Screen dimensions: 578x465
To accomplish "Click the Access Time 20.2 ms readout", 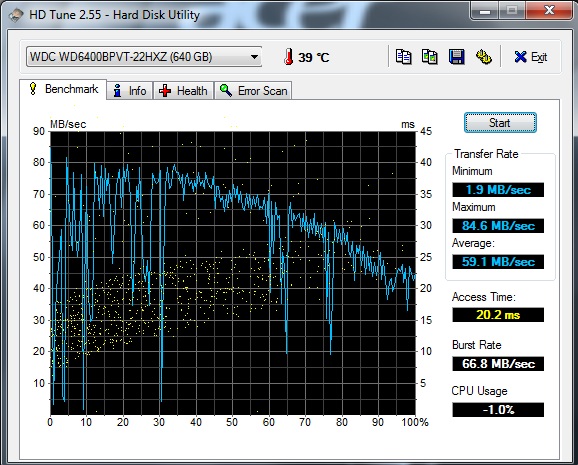I will (x=498, y=315).
